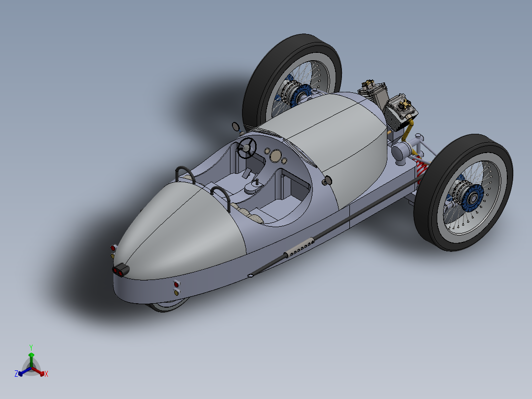Select the gear lever knob in cockpit
Screen dimensions: 532x399
point(257,180)
